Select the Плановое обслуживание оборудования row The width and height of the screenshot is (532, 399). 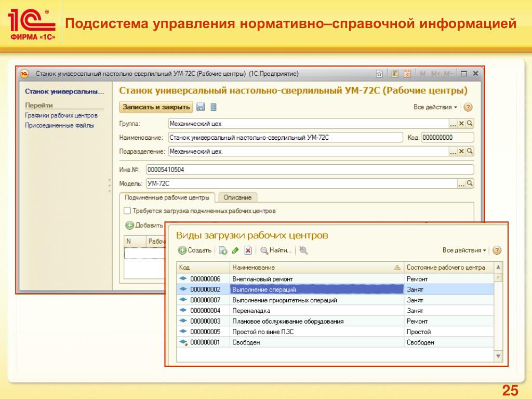tap(335, 321)
